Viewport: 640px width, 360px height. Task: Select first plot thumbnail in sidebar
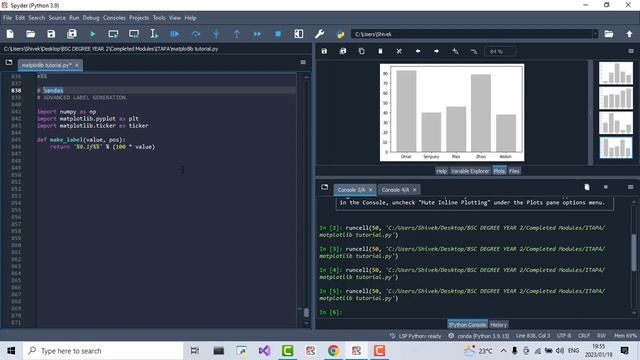[x=616, y=73]
